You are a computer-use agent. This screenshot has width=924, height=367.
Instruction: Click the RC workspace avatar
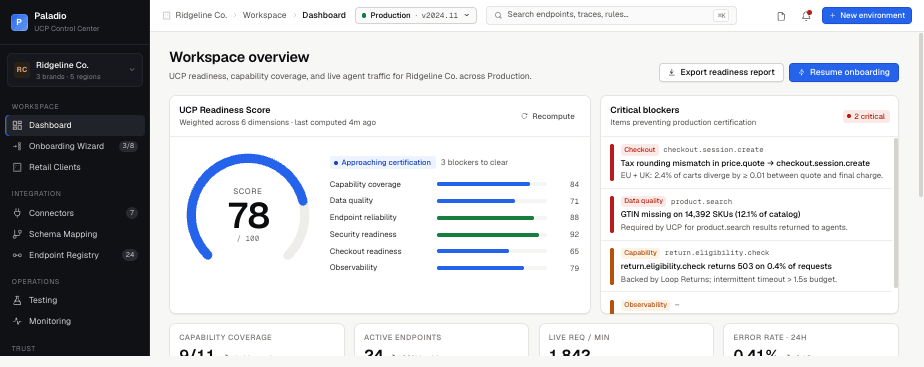(x=22, y=70)
